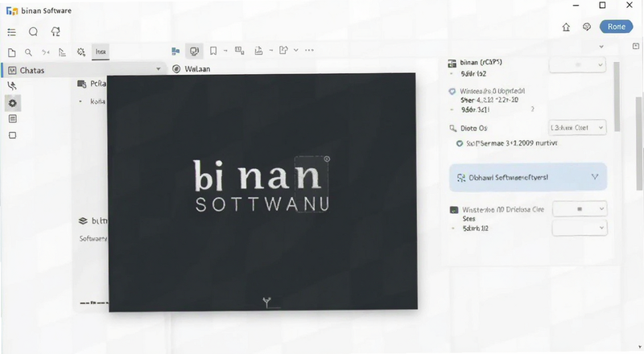Click the chat bubble icon in top bar
Screen dimensions: 644x354
[33, 31]
